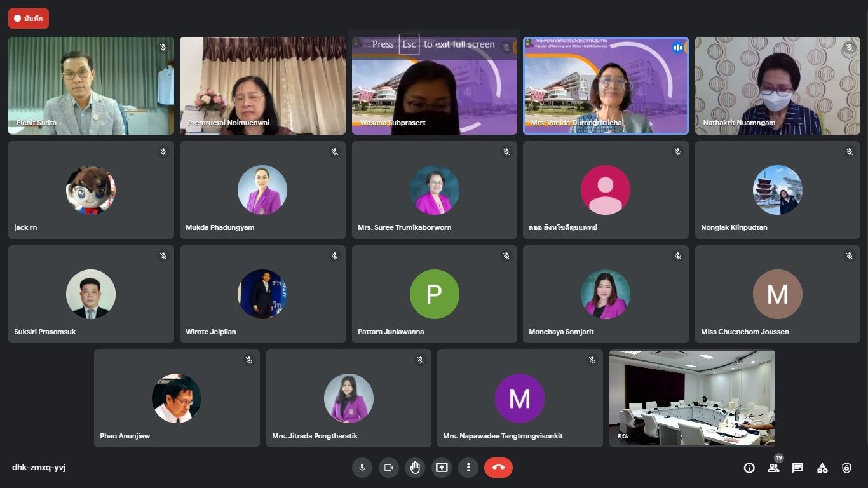This screenshot has width=868, height=488.
Task: Select the conference room video tile
Action: [x=692, y=398]
